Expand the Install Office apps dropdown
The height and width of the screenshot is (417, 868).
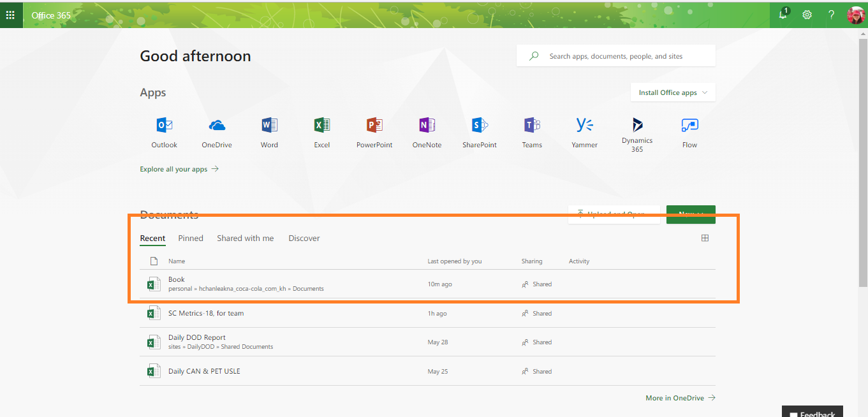coord(673,92)
